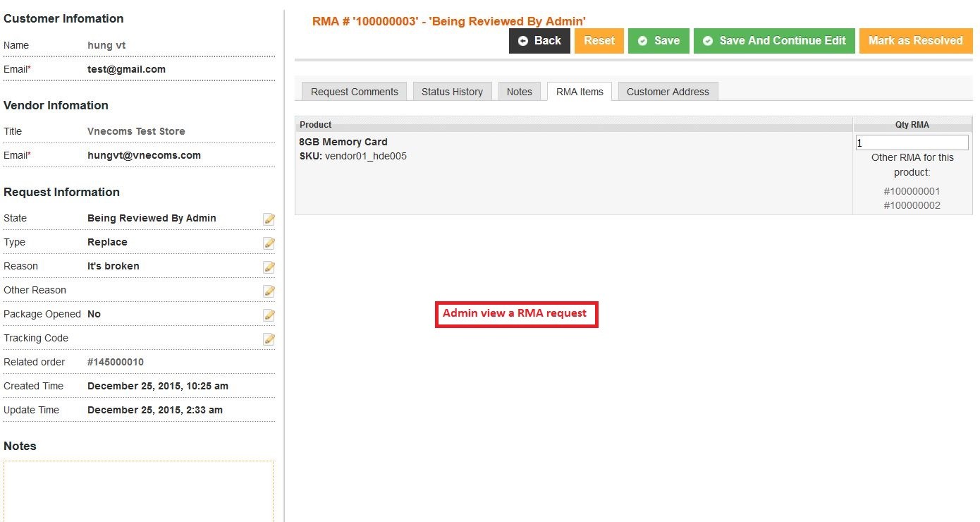Click the Update Time value 2:33 am
Viewport: 980px width, 522px height.
pos(155,410)
